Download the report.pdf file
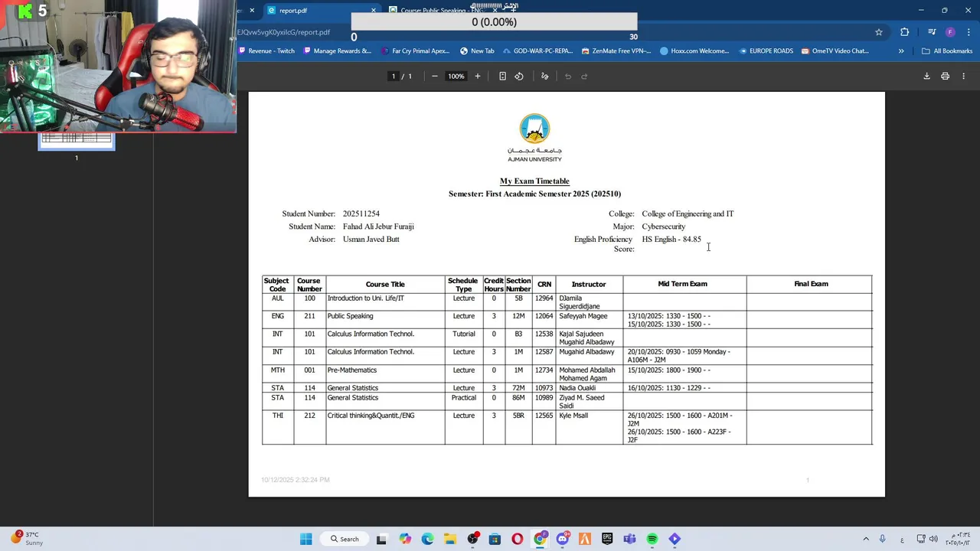The height and width of the screenshot is (551, 980). point(926,77)
